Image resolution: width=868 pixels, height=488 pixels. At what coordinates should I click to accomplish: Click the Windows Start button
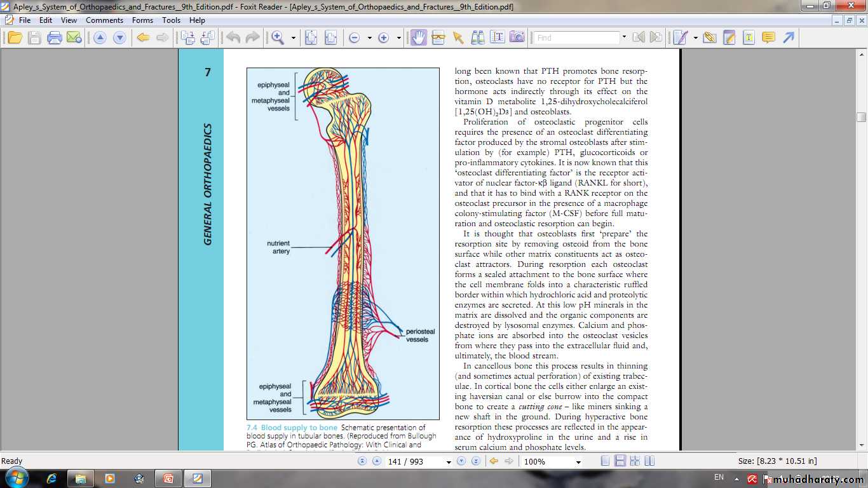coord(15,478)
